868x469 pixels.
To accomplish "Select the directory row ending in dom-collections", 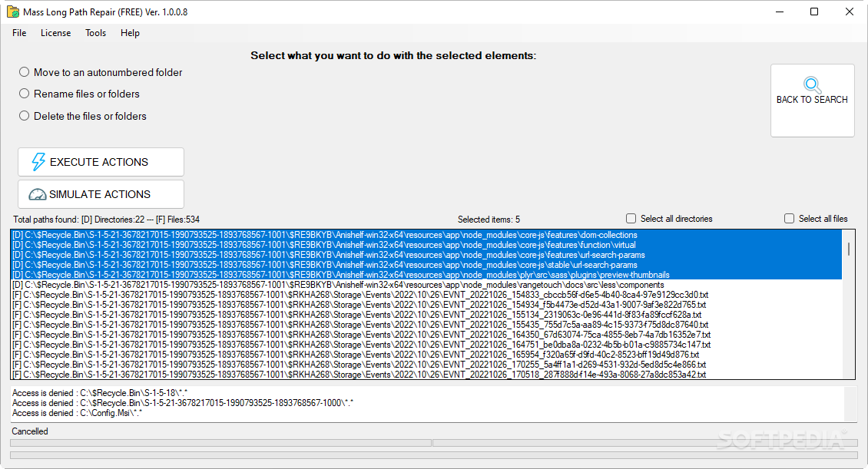I will click(426, 235).
